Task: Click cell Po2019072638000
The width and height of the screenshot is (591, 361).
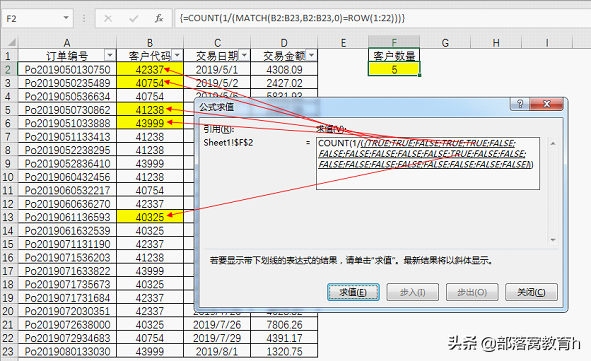Action: coord(67,325)
